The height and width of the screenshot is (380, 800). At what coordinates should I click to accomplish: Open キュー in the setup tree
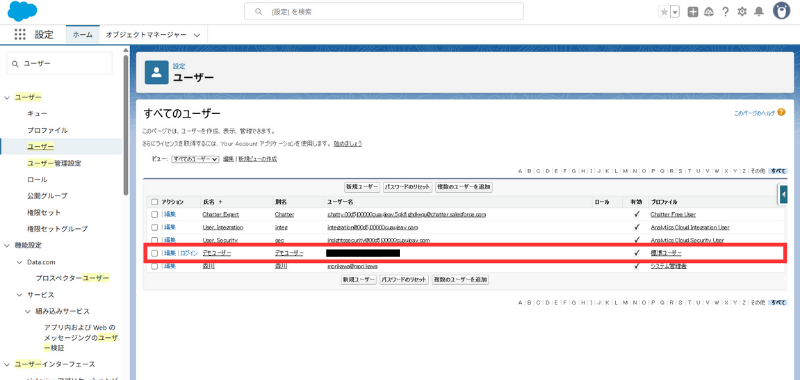[x=37, y=114]
